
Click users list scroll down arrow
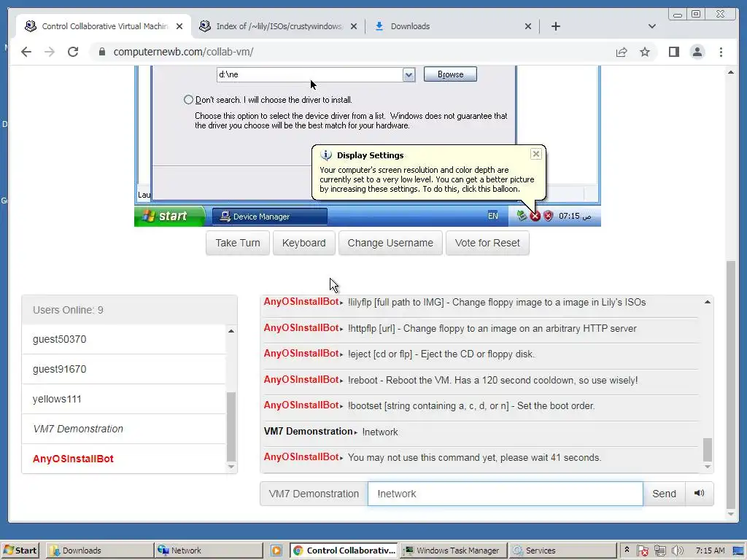[x=231, y=467]
